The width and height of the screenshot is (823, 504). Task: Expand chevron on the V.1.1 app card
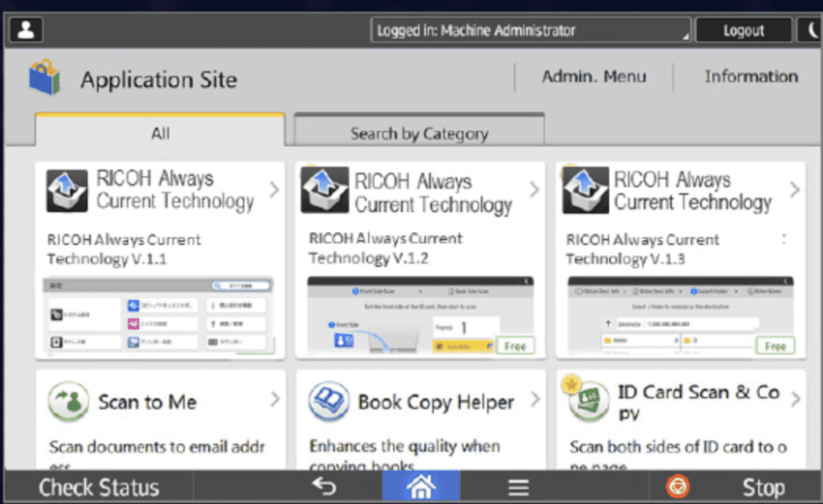pos(274,190)
